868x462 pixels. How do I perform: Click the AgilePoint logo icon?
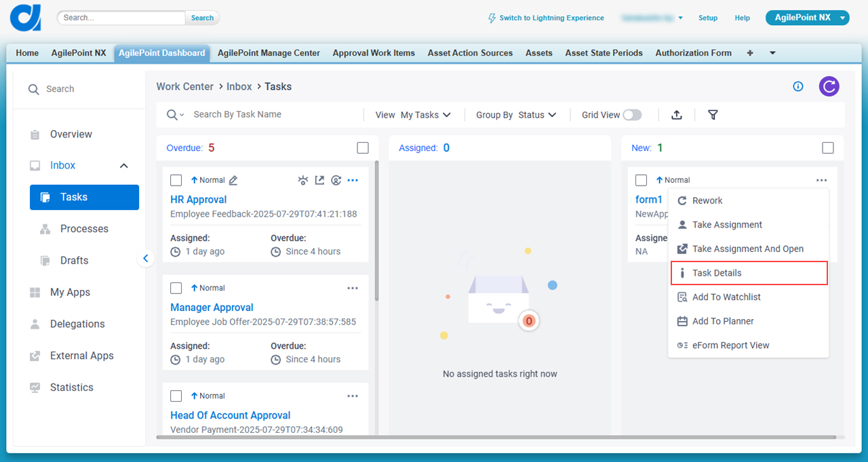(x=26, y=18)
